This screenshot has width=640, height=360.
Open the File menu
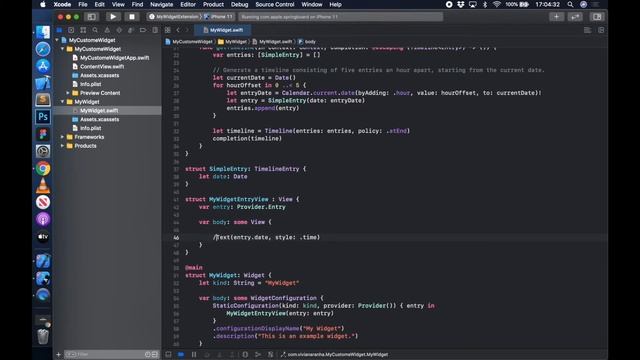click(x=83, y=4)
